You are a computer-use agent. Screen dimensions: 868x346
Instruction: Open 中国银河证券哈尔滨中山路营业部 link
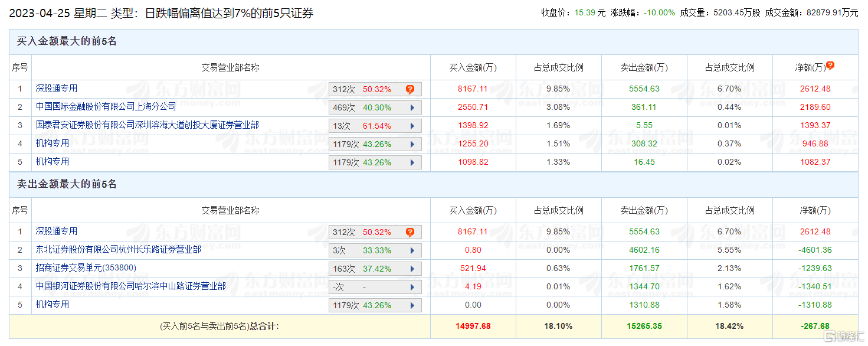pyautogui.click(x=130, y=286)
